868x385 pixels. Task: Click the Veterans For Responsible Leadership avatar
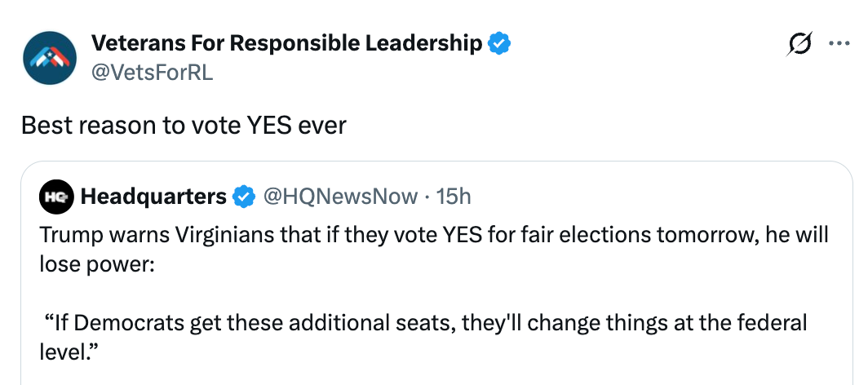[50, 58]
